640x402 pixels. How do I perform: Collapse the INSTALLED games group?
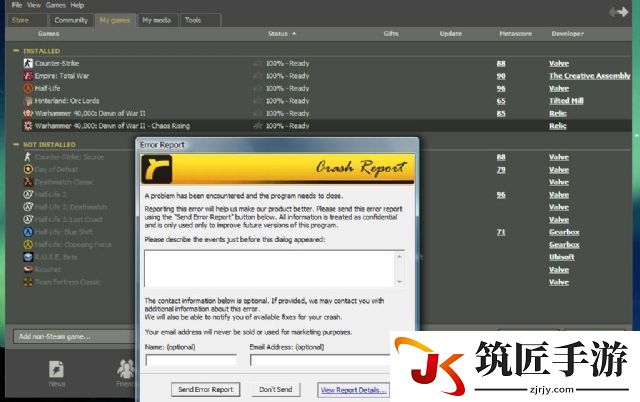point(16,51)
